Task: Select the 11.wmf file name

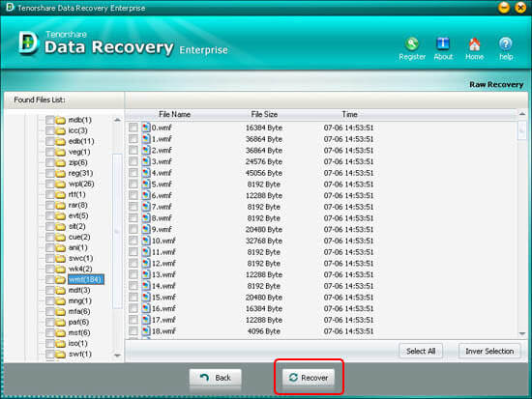Action: [163, 251]
